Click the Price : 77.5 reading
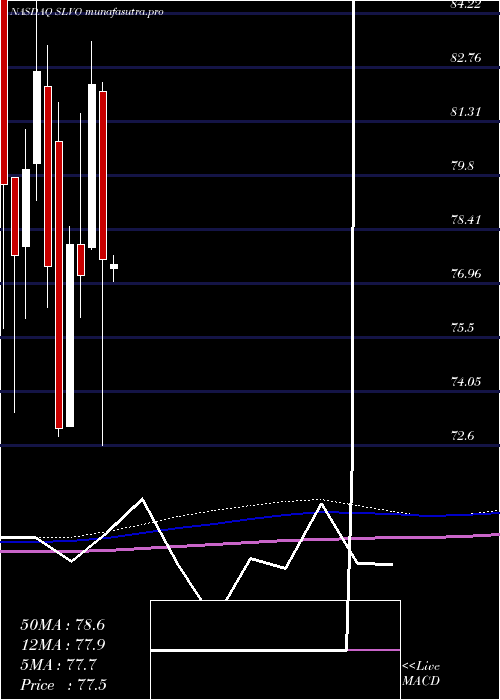Viewport: 500px width, 700px height. pyautogui.click(x=63, y=685)
